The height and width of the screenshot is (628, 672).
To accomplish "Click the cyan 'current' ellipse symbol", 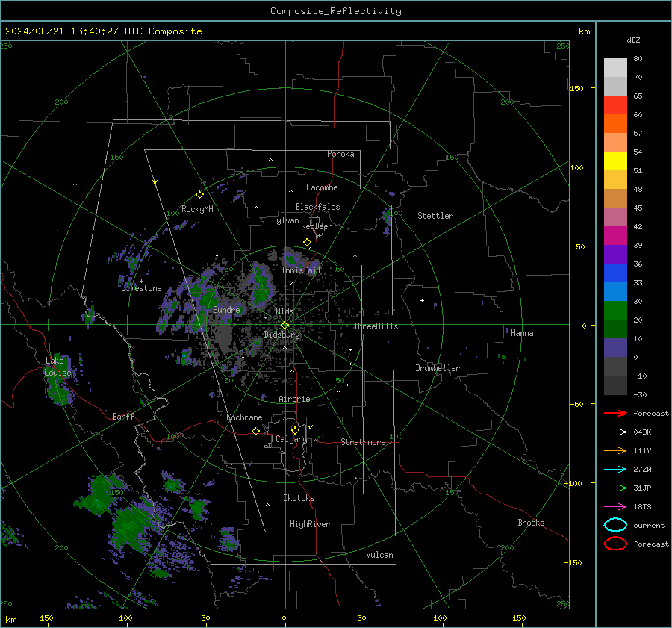I will (x=615, y=525).
